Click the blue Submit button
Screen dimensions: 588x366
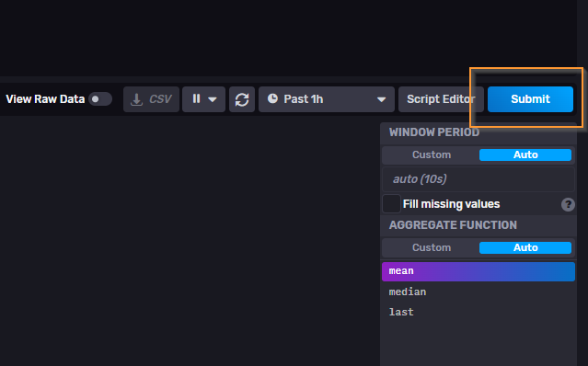pyautogui.click(x=530, y=99)
